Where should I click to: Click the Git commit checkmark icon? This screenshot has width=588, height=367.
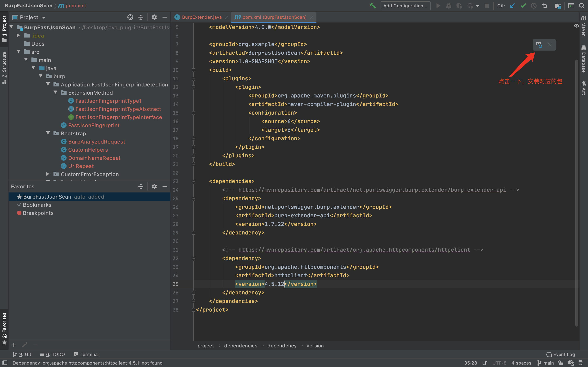(x=523, y=6)
